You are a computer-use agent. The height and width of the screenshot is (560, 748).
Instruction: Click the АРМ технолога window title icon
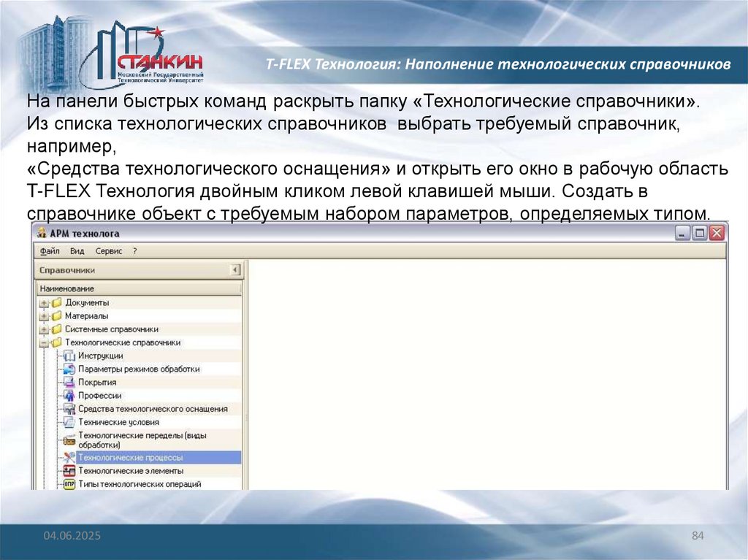(x=42, y=233)
